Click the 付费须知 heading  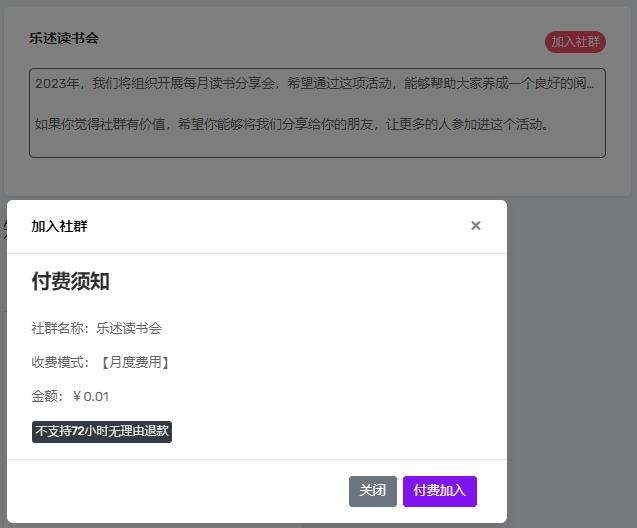click(x=71, y=281)
